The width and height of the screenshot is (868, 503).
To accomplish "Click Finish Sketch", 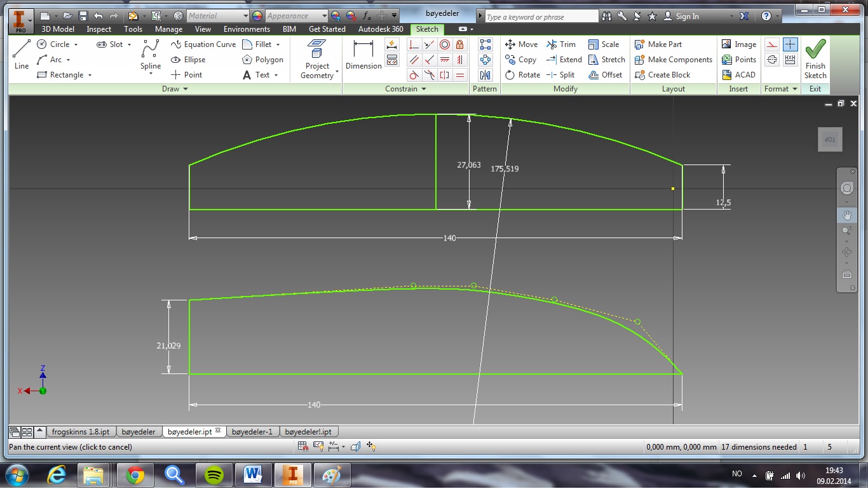I will [815, 59].
